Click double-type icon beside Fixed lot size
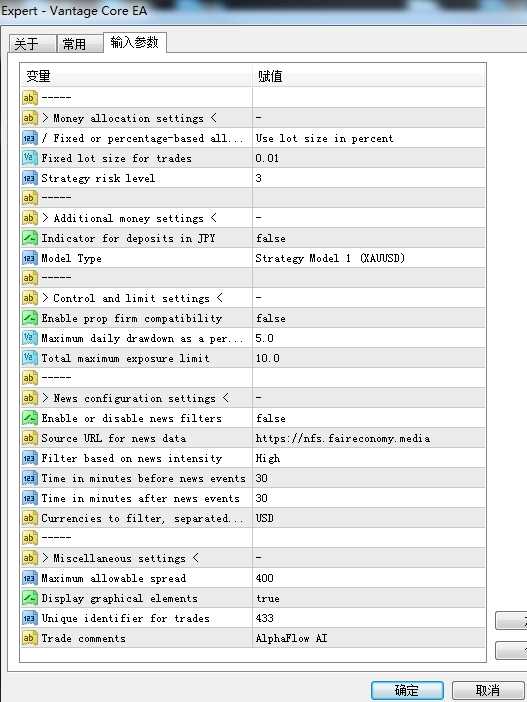 click(x=30, y=158)
